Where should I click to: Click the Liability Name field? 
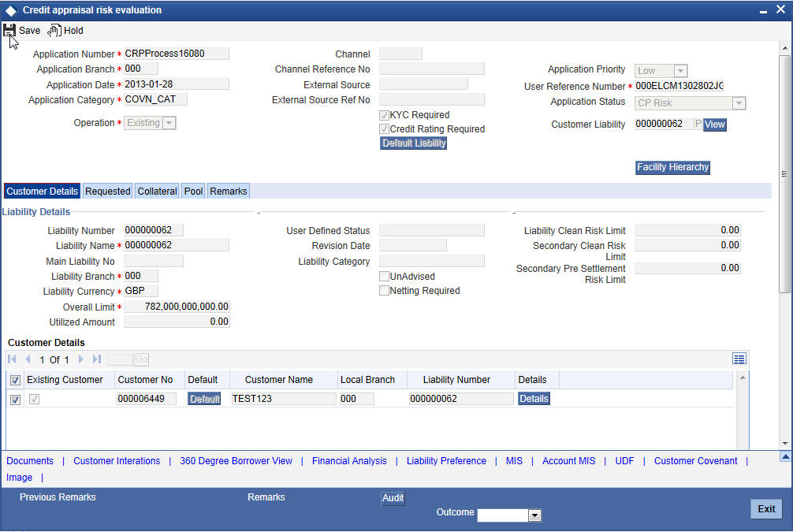click(x=177, y=245)
